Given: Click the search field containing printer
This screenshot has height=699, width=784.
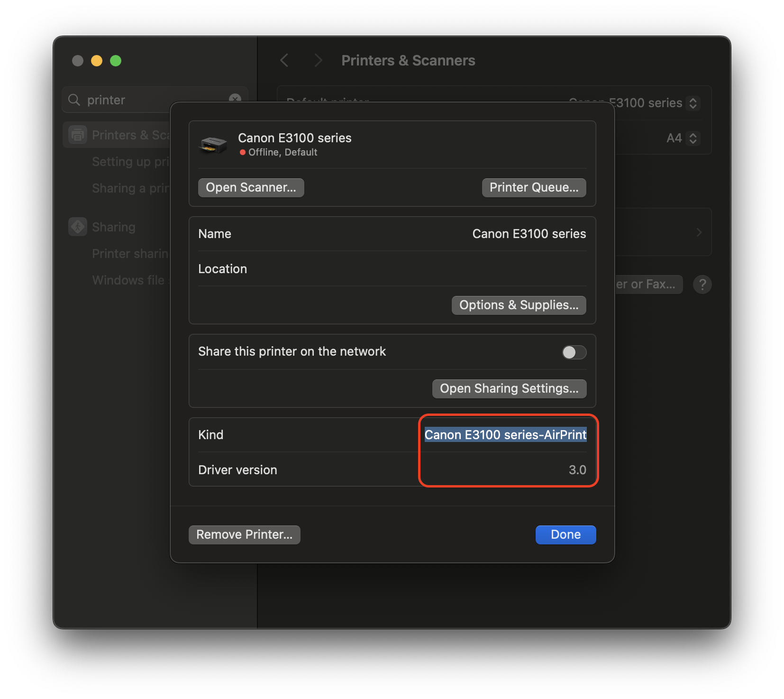Looking at the screenshot, I should 155,100.
